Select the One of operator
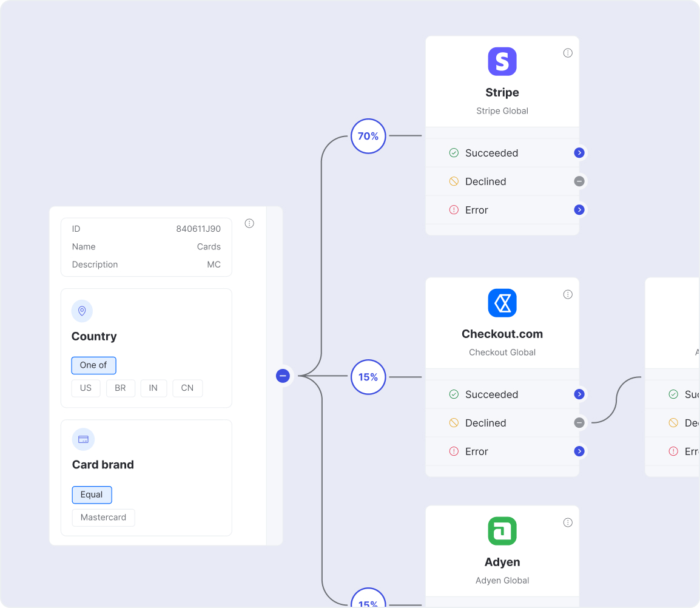 pyautogui.click(x=94, y=365)
